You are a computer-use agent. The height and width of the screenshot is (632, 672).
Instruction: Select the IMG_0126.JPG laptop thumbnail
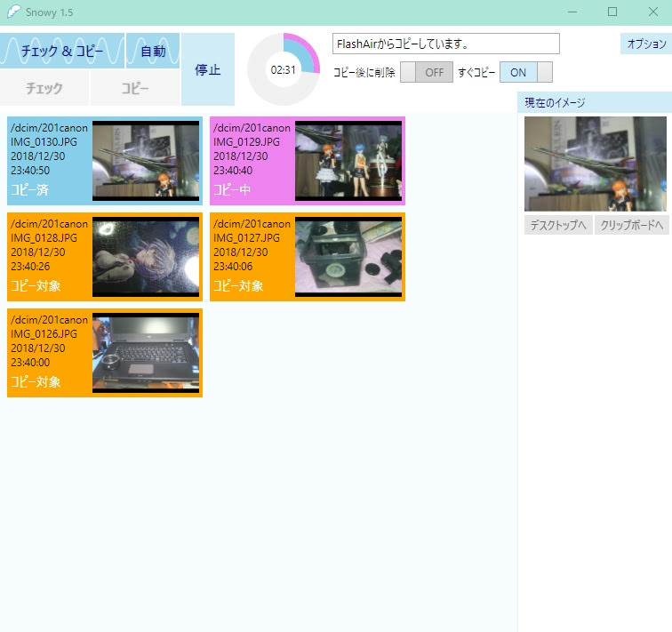(146, 353)
